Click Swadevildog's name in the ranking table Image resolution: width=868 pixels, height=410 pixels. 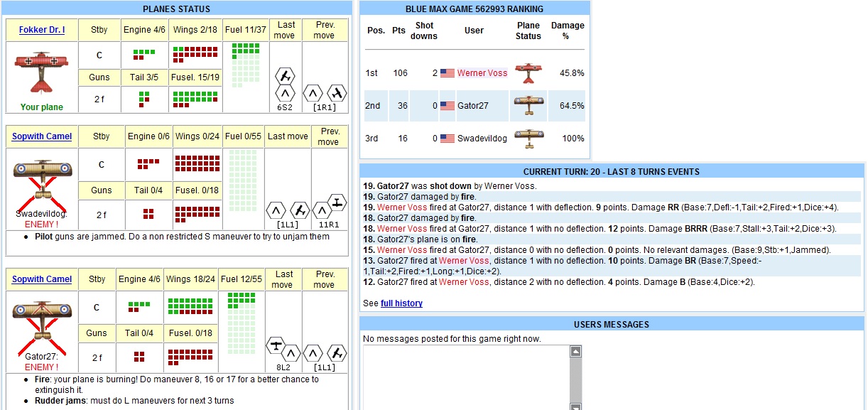pos(482,139)
